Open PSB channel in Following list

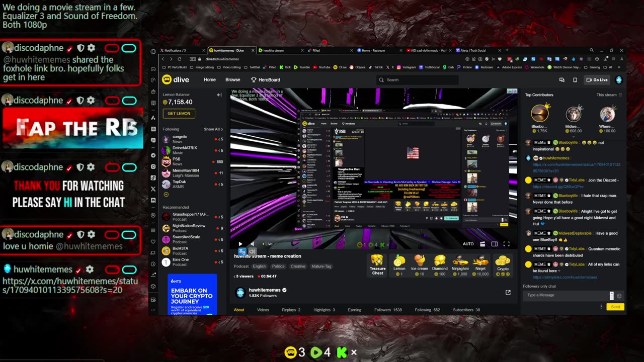coord(193,161)
